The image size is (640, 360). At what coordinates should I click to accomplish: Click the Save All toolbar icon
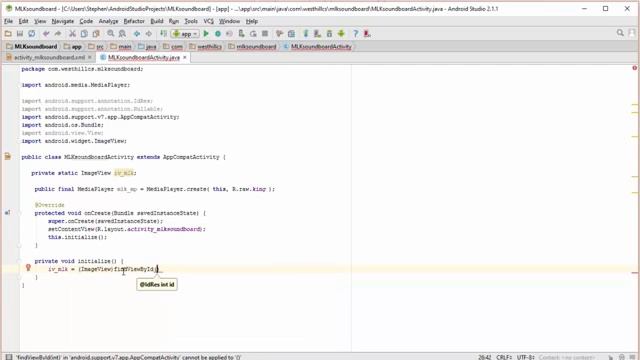coord(20,34)
